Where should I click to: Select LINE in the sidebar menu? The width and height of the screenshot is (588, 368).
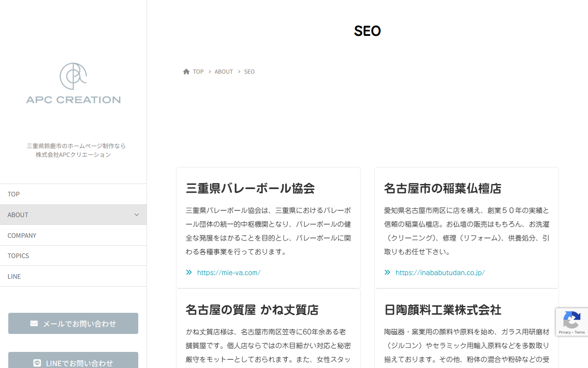click(x=14, y=276)
